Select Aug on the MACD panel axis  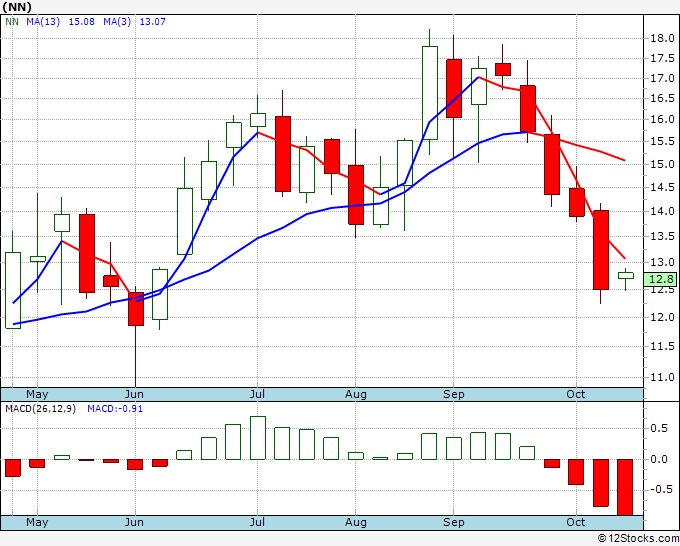pyautogui.click(x=356, y=522)
